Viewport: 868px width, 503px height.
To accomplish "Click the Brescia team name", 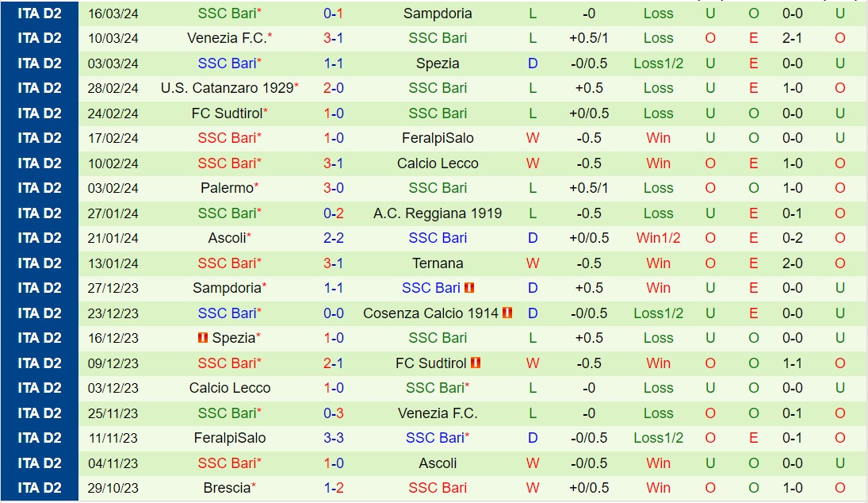I will pyautogui.click(x=227, y=488).
